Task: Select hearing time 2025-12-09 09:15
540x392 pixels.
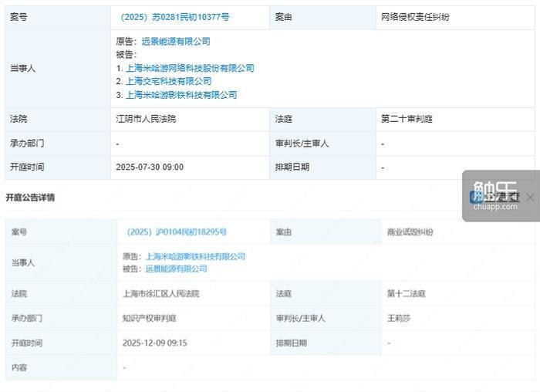Action: point(155,343)
